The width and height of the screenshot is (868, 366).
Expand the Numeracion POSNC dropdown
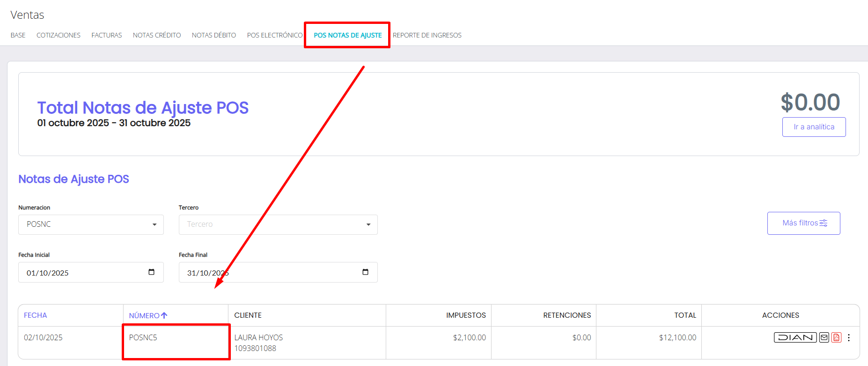click(x=91, y=224)
